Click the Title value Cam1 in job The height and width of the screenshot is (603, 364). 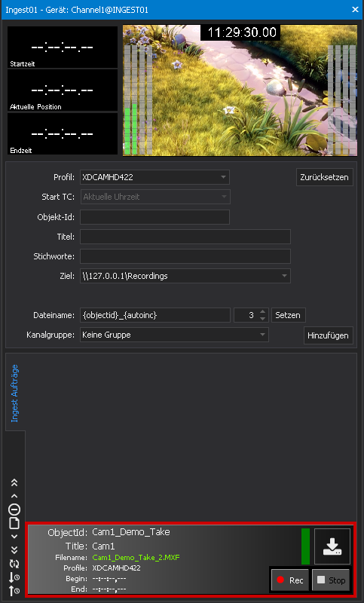[103, 546]
